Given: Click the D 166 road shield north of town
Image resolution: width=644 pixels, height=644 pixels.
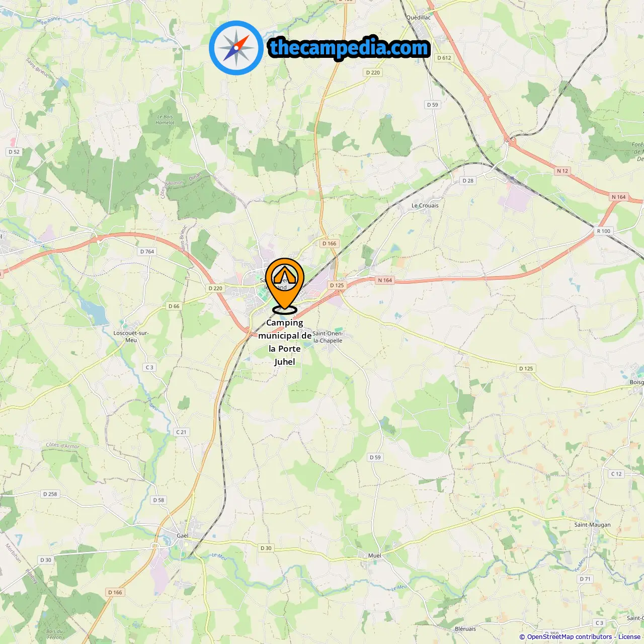Looking at the screenshot, I should tap(329, 244).
